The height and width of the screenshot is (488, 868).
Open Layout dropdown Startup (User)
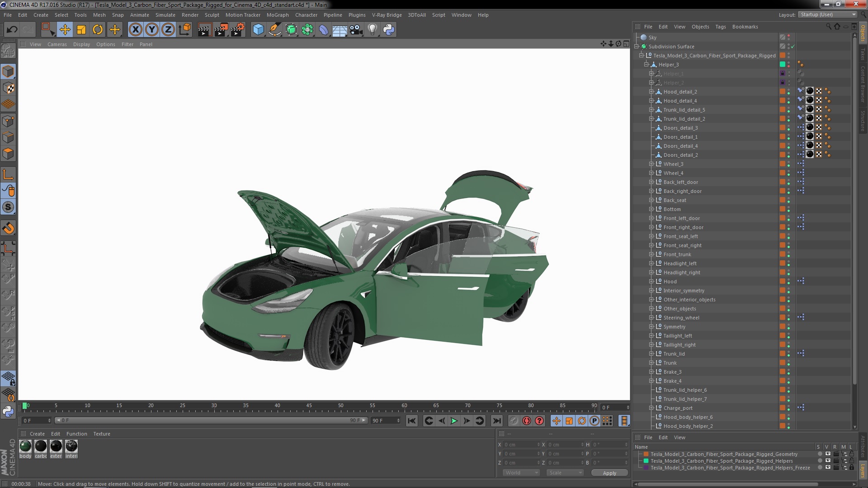point(828,14)
